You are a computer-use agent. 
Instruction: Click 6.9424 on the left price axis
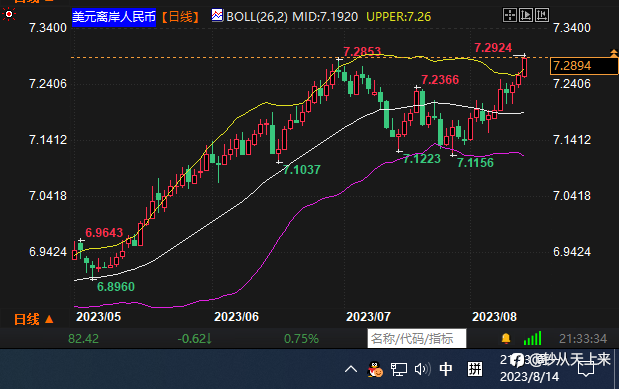pos(48,252)
